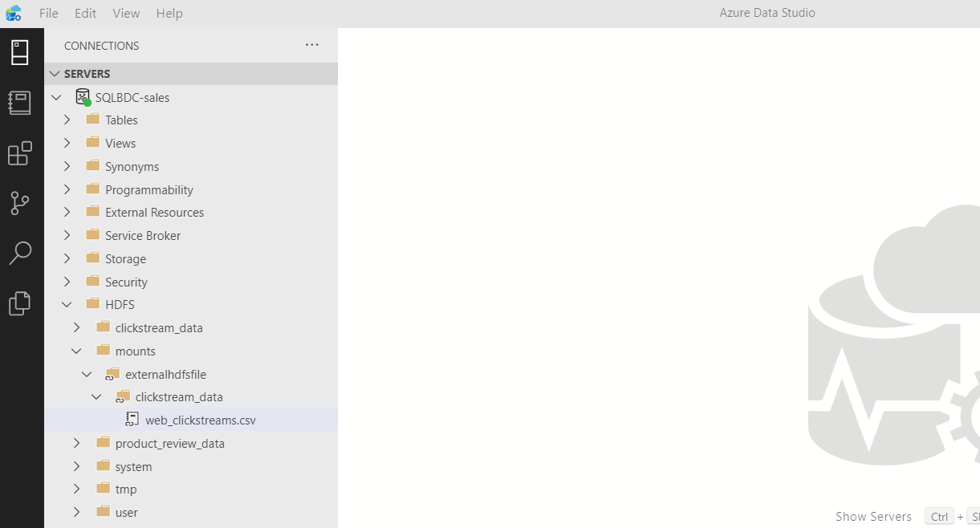Open the File menu
This screenshot has width=980, height=528.
(48, 13)
